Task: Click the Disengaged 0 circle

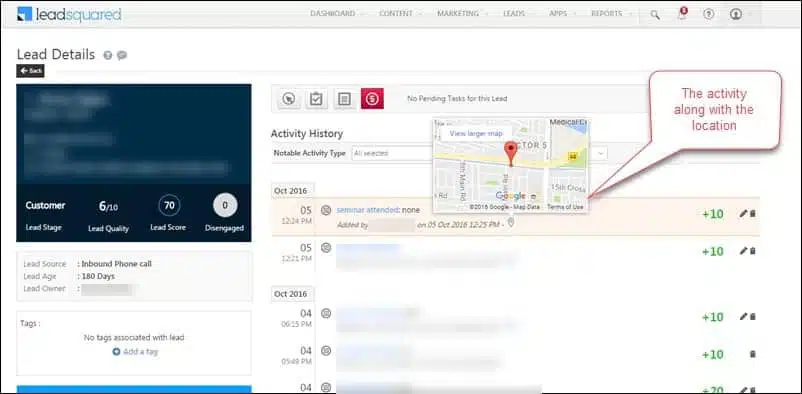Action: (x=225, y=206)
